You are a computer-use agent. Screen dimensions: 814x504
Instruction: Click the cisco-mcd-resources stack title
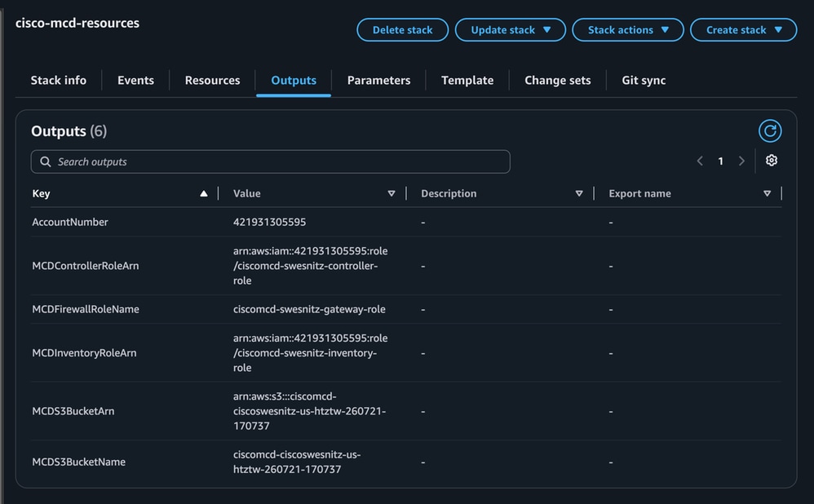(77, 23)
